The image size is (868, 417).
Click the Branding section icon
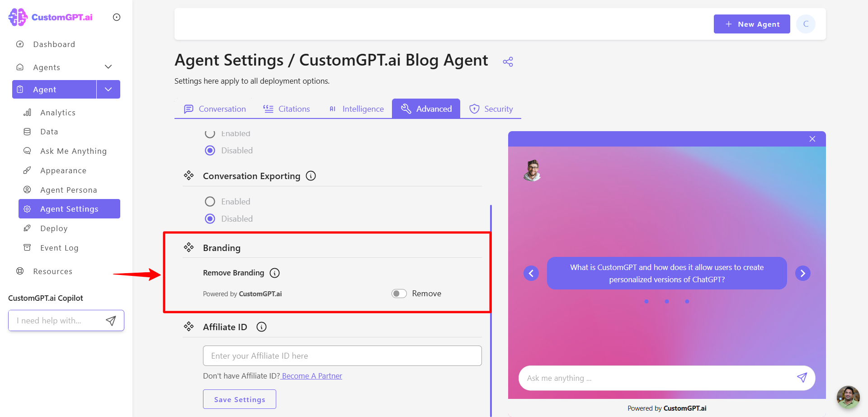tap(189, 247)
